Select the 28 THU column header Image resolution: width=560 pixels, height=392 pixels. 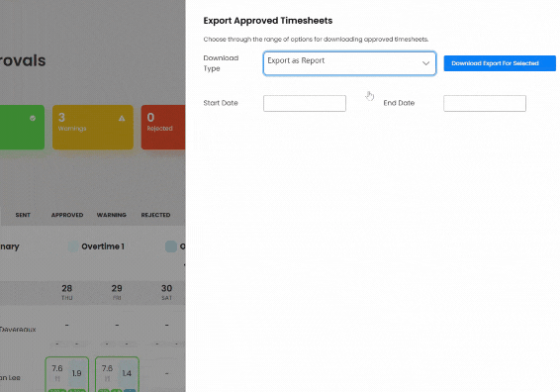pos(67,292)
